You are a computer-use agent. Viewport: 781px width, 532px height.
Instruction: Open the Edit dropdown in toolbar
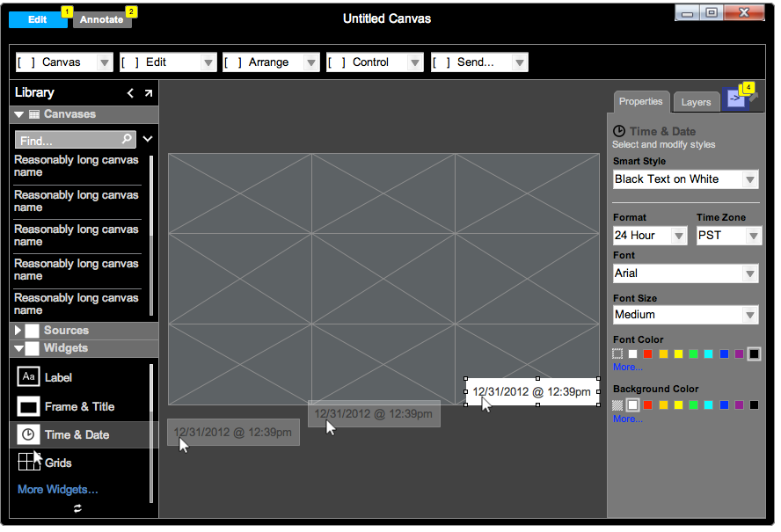point(168,62)
